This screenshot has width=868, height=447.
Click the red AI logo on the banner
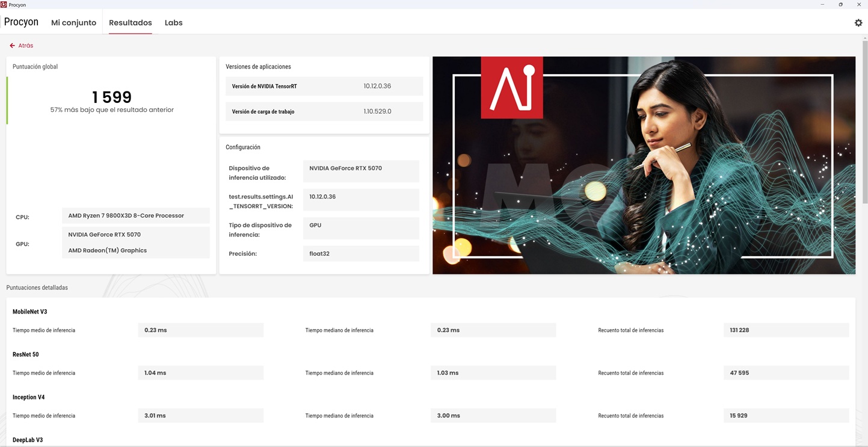tap(512, 87)
